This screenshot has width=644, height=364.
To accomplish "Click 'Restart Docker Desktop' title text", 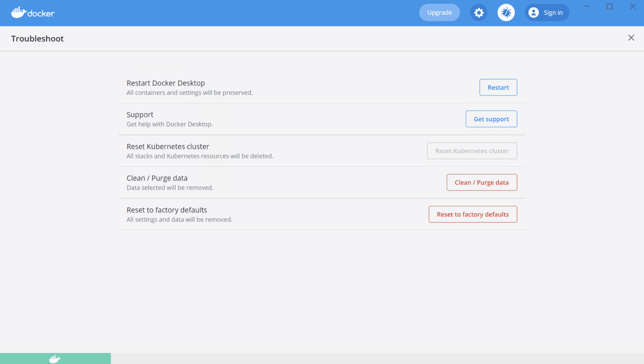I will pyautogui.click(x=166, y=83).
